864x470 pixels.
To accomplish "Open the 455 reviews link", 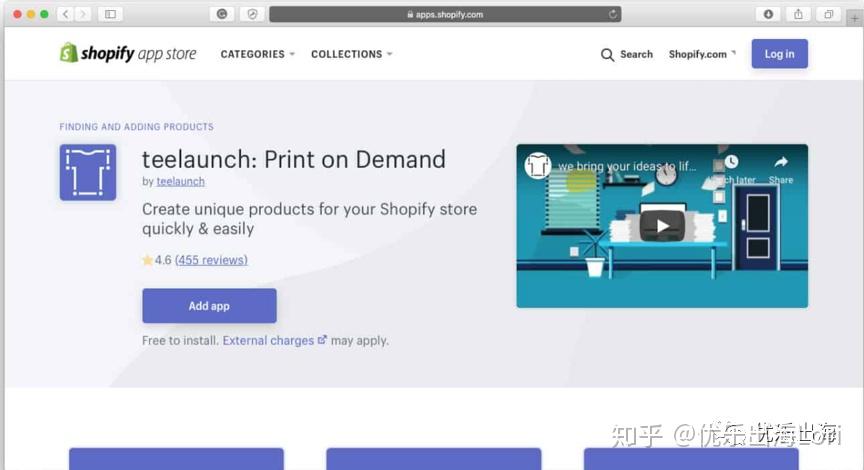I will (x=211, y=260).
